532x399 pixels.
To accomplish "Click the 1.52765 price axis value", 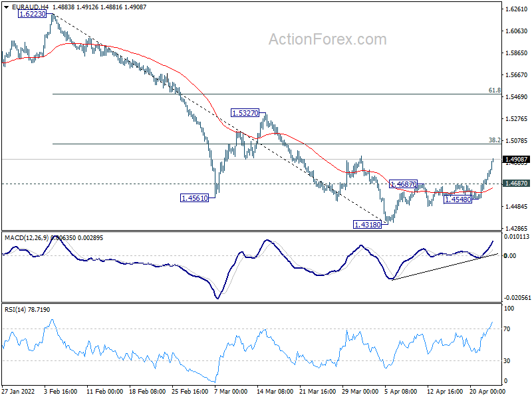I will point(517,119).
